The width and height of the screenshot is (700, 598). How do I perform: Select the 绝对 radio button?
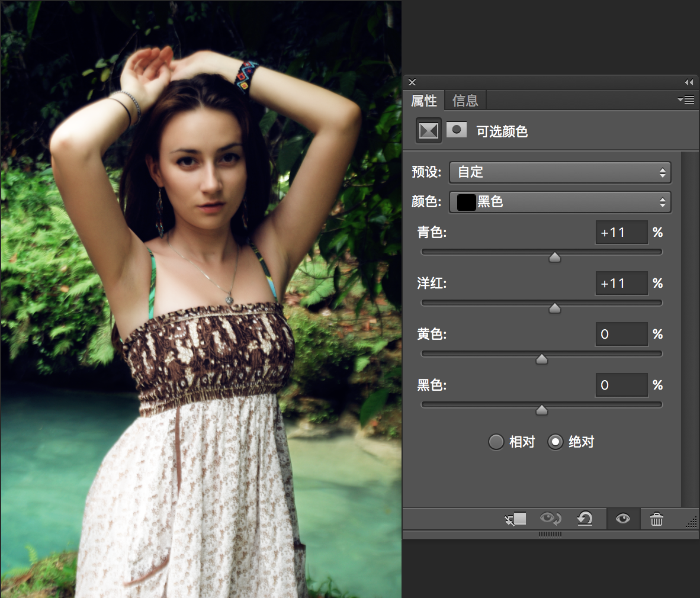pos(555,442)
